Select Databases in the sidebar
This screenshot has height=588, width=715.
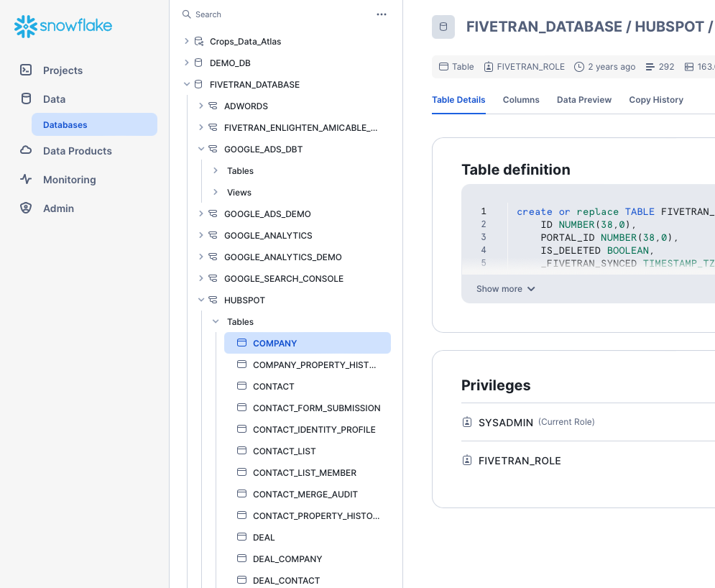tap(94, 124)
